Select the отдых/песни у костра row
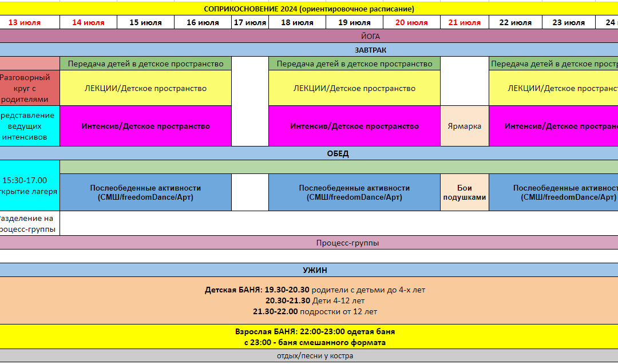Screen dimensions: 618x364 point(309,356)
